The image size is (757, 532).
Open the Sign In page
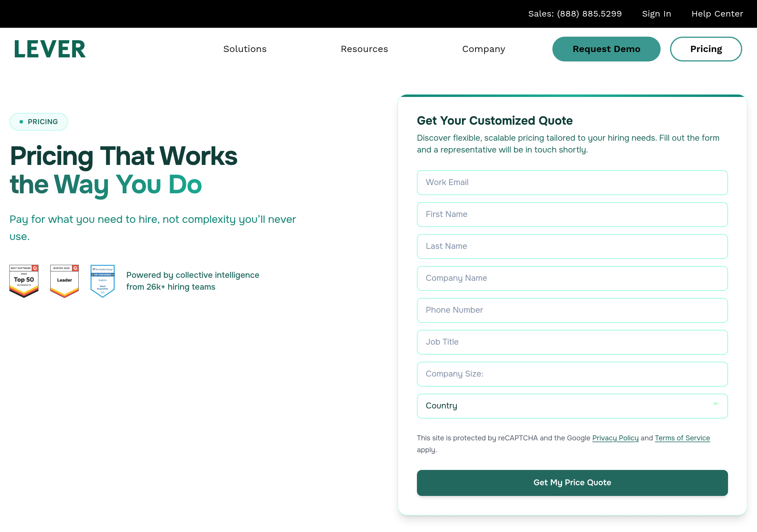point(656,14)
